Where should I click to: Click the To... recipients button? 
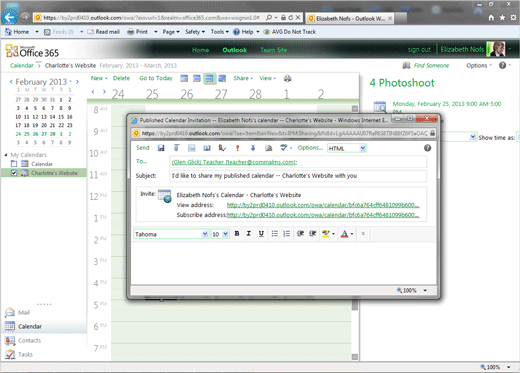pyautogui.click(x=142, y=161)
